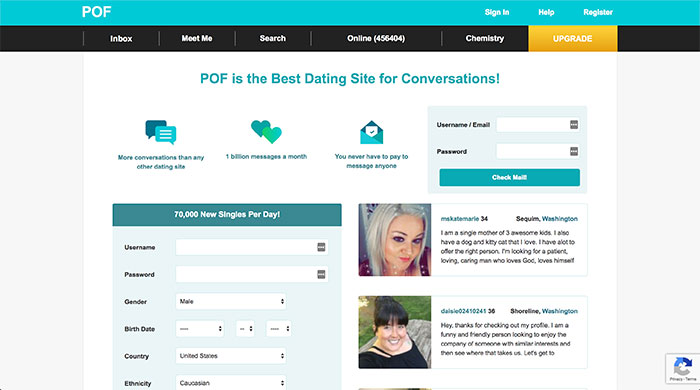The width and height of the screenshot is (700, 390).
Task: Open the Birth Date day dropdown
Action: 245,329
